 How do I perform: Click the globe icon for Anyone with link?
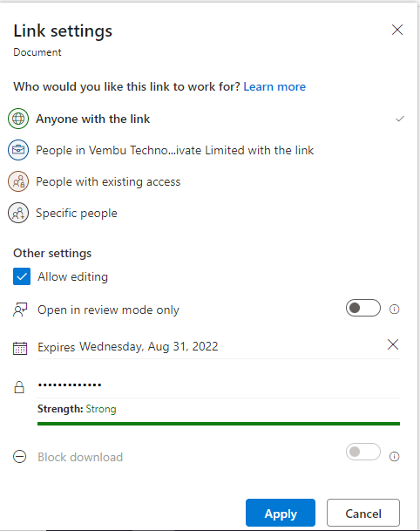18,119
